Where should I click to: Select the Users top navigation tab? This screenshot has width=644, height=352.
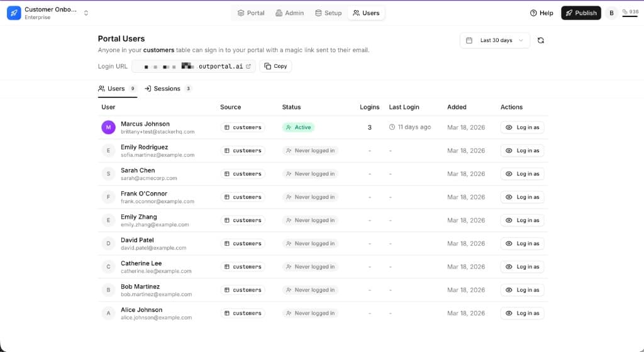pos(366,13)
